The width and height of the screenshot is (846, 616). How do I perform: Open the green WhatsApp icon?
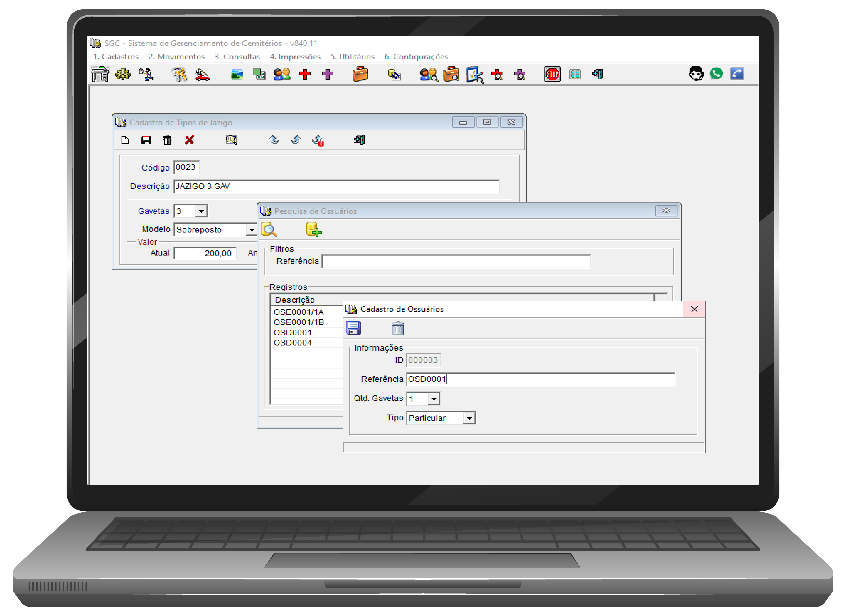716,73
